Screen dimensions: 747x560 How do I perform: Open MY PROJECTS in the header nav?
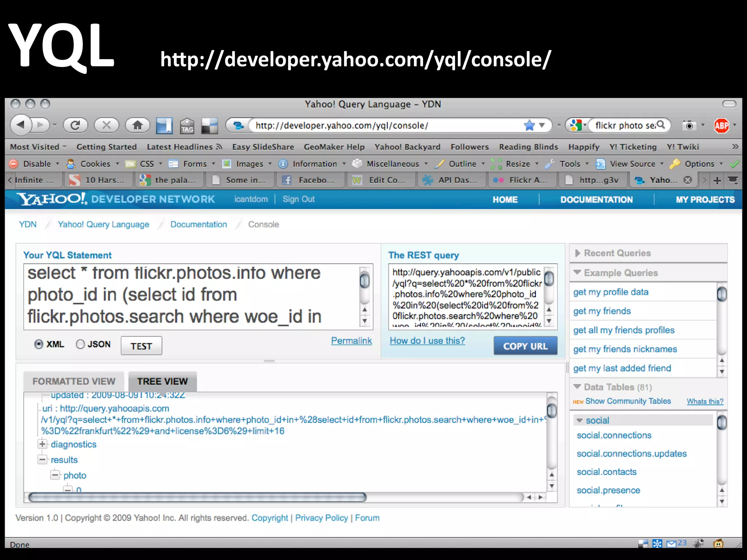705,199
